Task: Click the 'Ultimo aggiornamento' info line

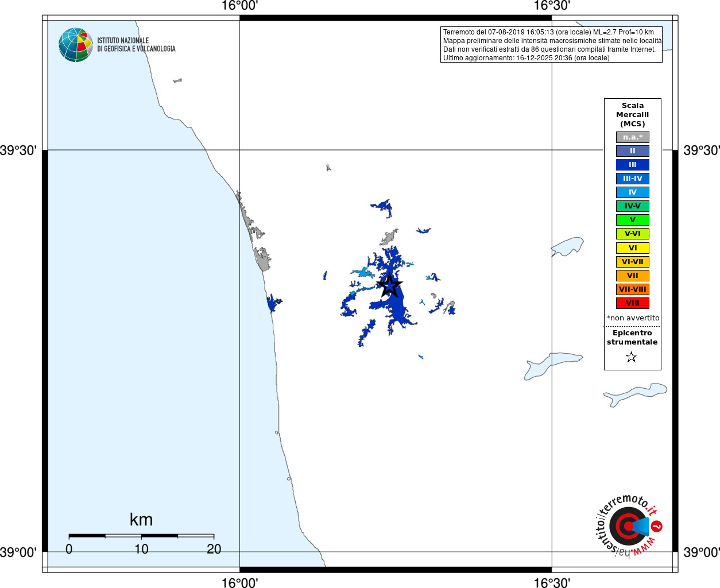Action: point(527,58)
